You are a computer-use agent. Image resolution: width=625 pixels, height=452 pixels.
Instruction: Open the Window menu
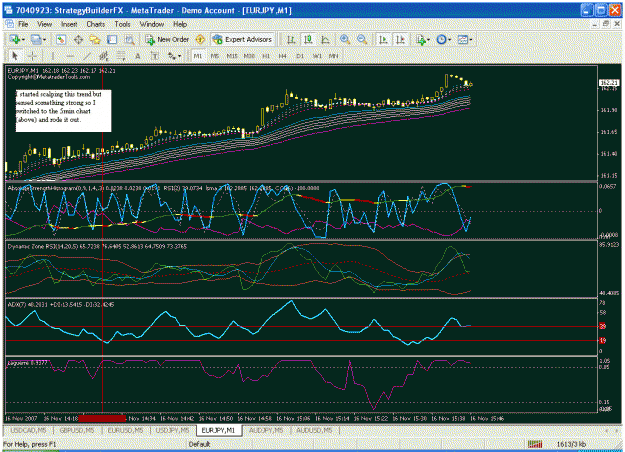pyautogui.click(x=152, y=24)
